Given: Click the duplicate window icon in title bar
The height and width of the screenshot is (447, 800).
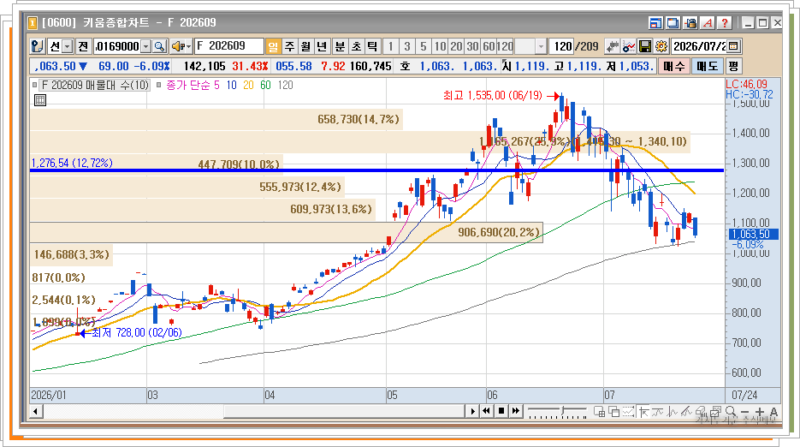Looking at the screenshot, I should pos(673,22).
